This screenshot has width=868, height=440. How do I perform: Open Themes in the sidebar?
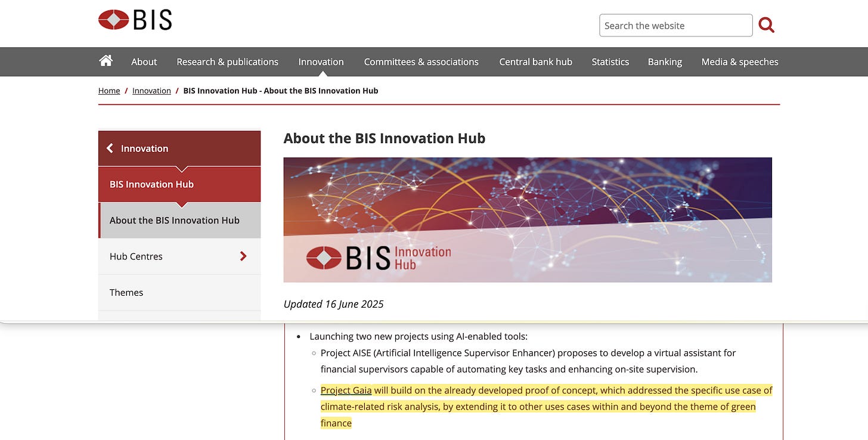(179, 292)
